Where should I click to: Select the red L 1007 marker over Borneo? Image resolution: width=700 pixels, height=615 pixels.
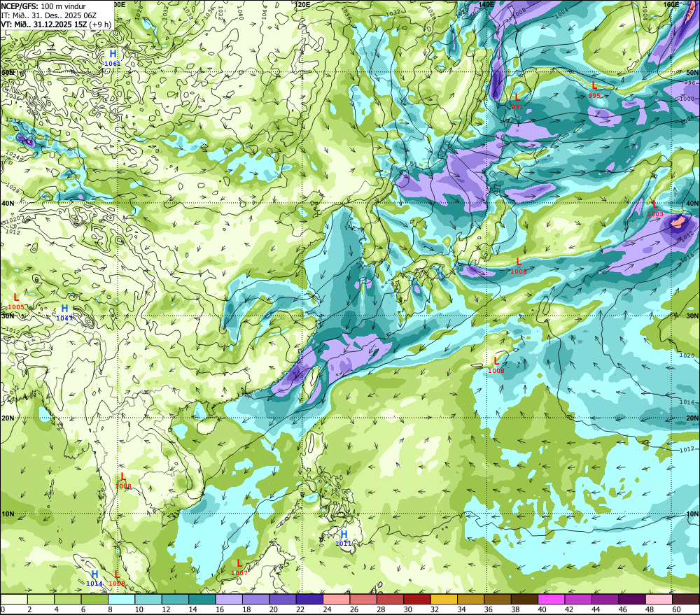[239, 567]
